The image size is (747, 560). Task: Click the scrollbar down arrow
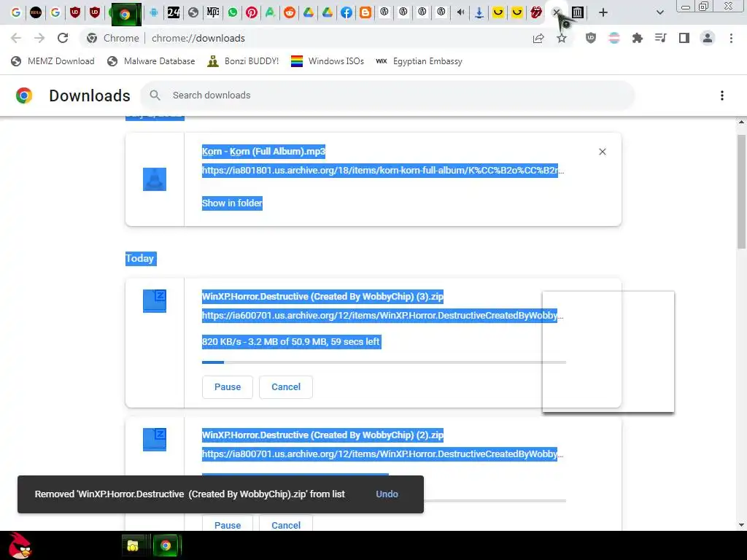[741, 525]
